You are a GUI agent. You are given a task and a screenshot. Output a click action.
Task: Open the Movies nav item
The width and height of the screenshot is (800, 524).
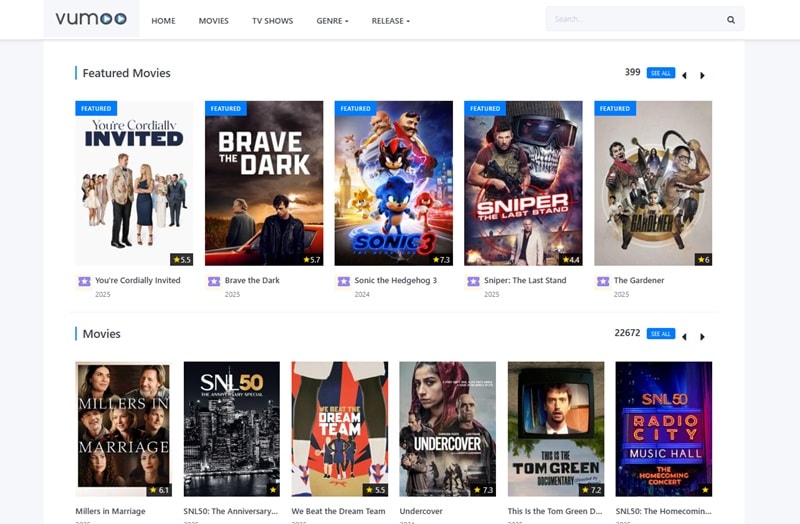click(x=213, y=21)
